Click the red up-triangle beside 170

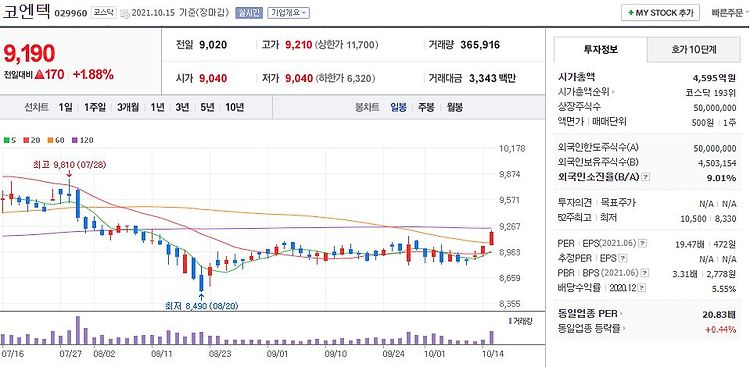[x=39, y=75]
